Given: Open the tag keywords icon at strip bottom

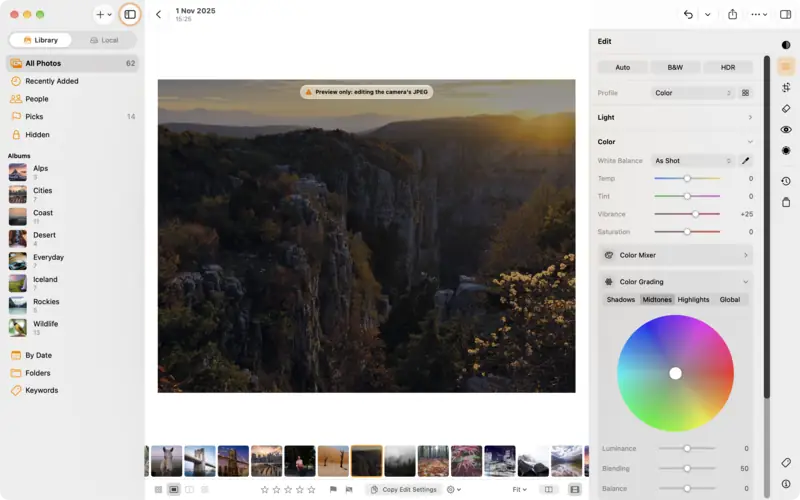Looking at the screenshot, I should pos(786,463).
